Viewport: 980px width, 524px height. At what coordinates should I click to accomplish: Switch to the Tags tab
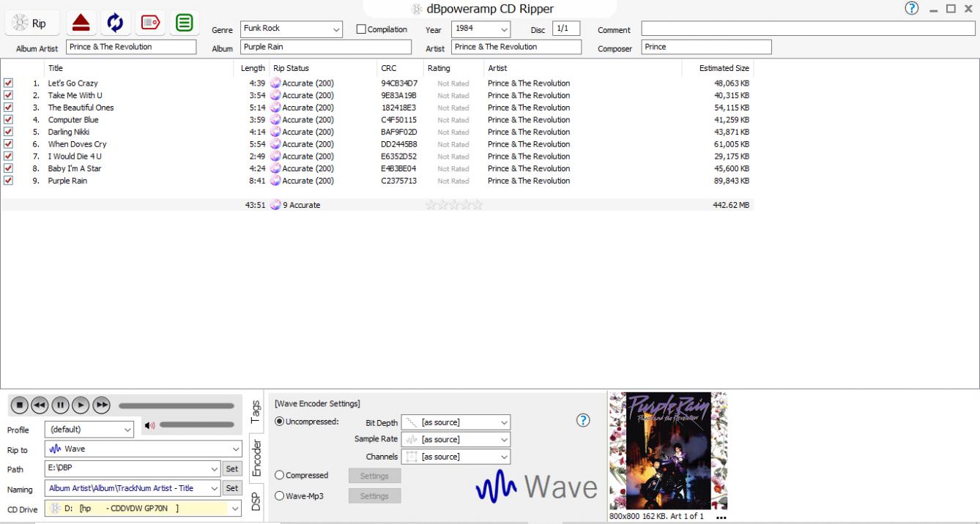(x=256, y=411)
